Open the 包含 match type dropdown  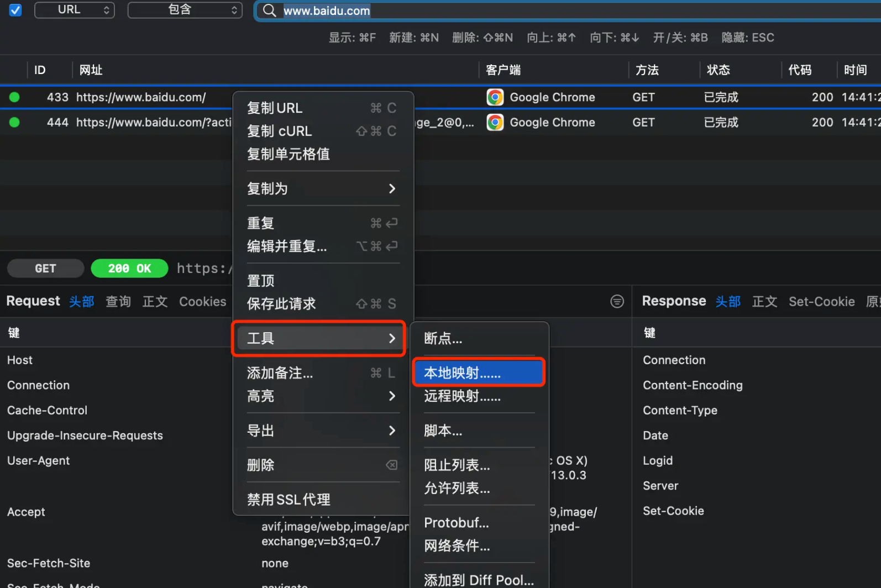pyautogui.click(x=185, y=10)
